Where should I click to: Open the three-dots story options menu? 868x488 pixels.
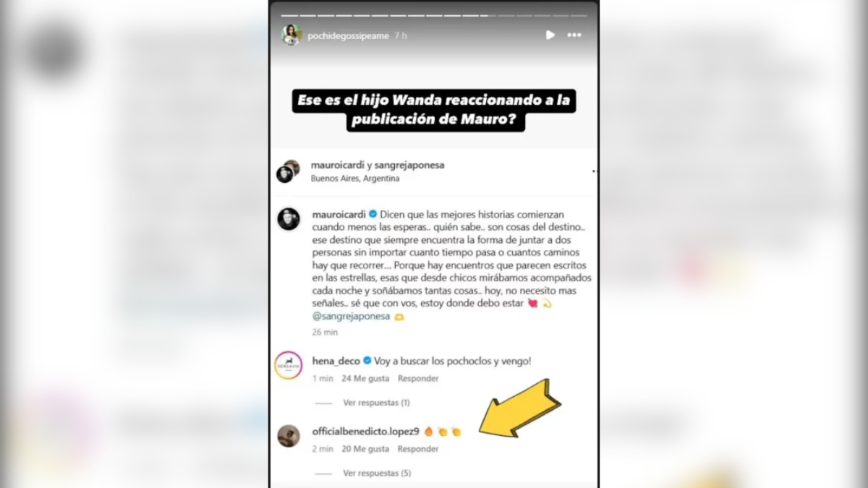coord(574,35)
